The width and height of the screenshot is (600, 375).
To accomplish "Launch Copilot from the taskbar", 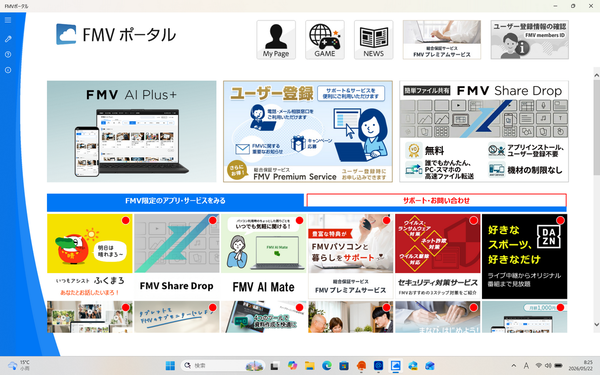I will (x=293, y=366).
